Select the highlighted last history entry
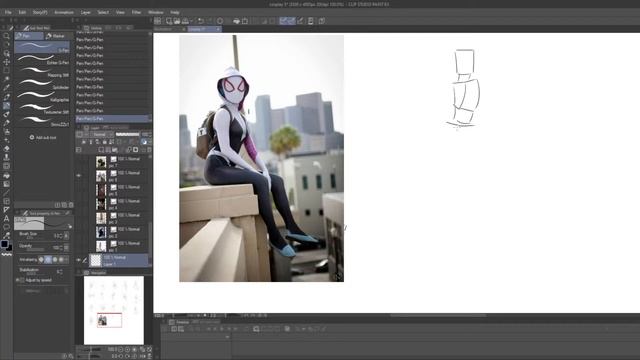 tap(113, 119)
